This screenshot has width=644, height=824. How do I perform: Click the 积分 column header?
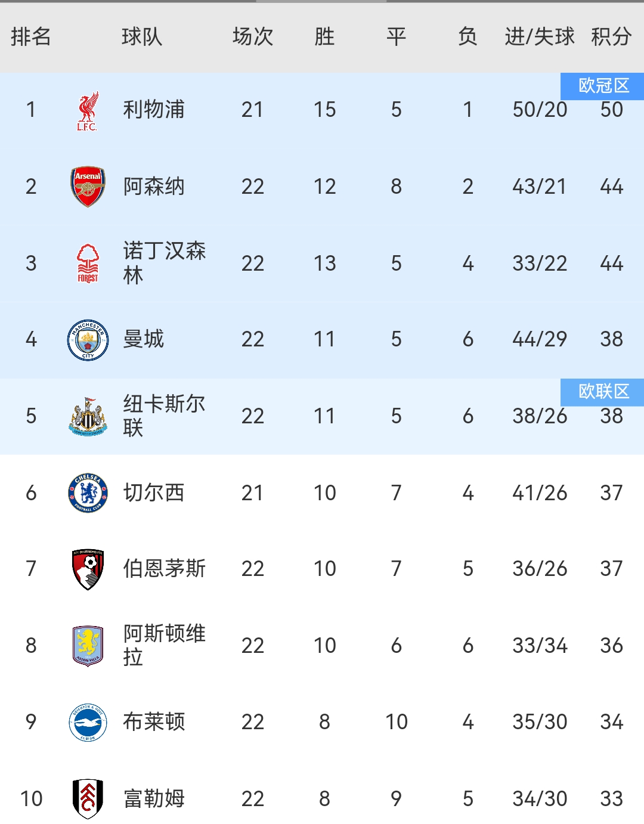(x=611, y=37)
